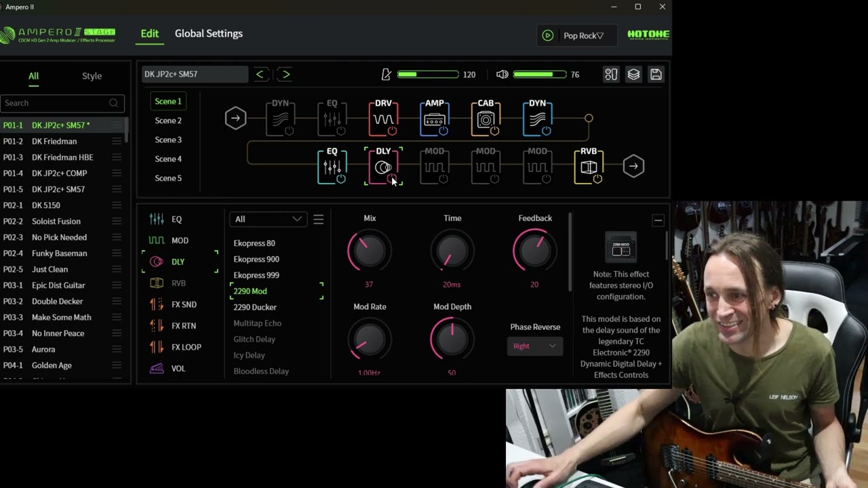Open the signal chain layout icon
Image resolution: width=868 pixels, height=488 pixels.
point(611,75)
